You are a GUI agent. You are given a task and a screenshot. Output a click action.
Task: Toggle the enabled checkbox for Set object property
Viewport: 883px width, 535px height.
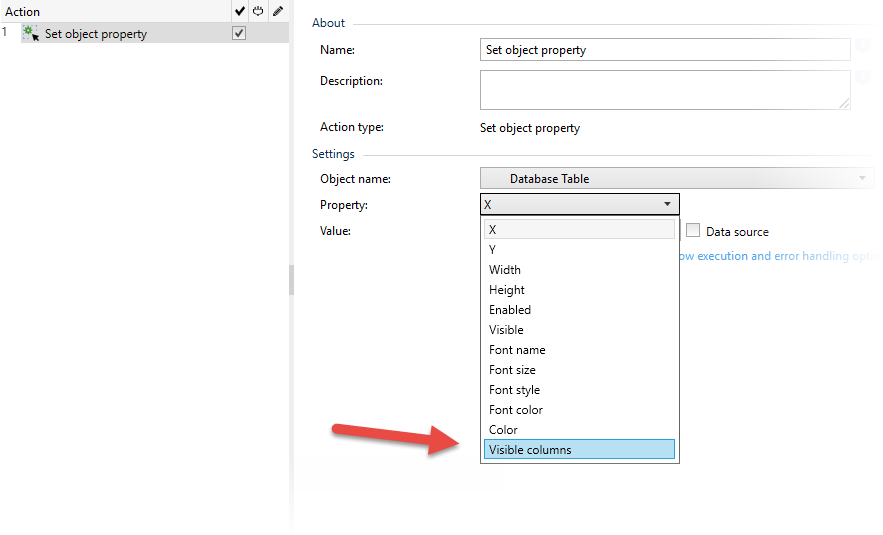(239, 33)
